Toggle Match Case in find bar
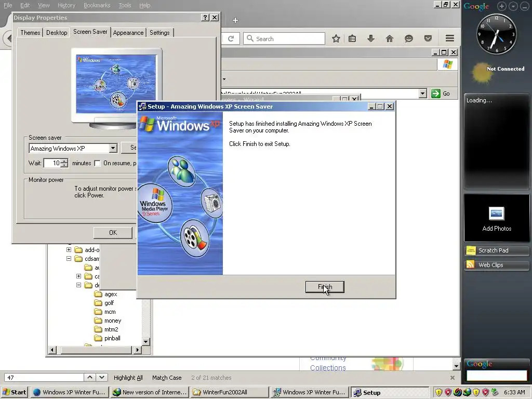Viewport: 532px width, 399px height. point(167,378)
